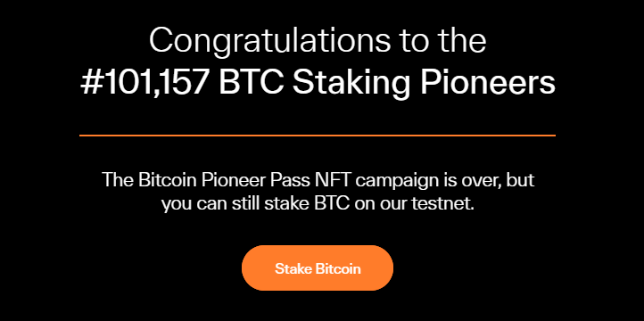Click 'BTC' in the bold heading
Image resolution: width=644 pixels, height=321 pixels.
(251, 83)
